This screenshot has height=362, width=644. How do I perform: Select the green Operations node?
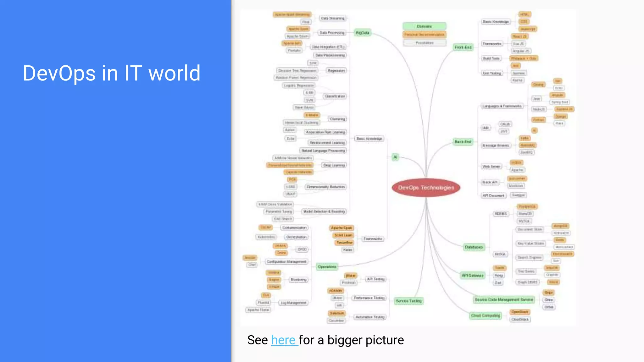pyautogui.click(x=327, y=267)
